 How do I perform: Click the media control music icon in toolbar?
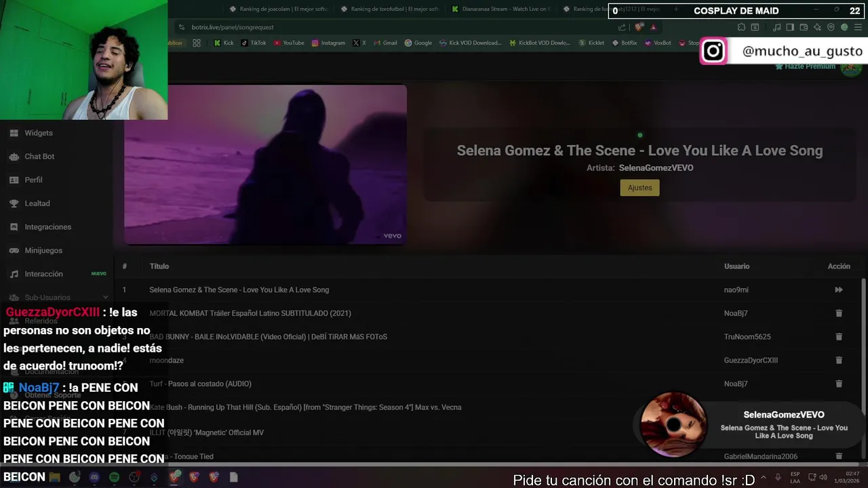[x=777, y=27]
